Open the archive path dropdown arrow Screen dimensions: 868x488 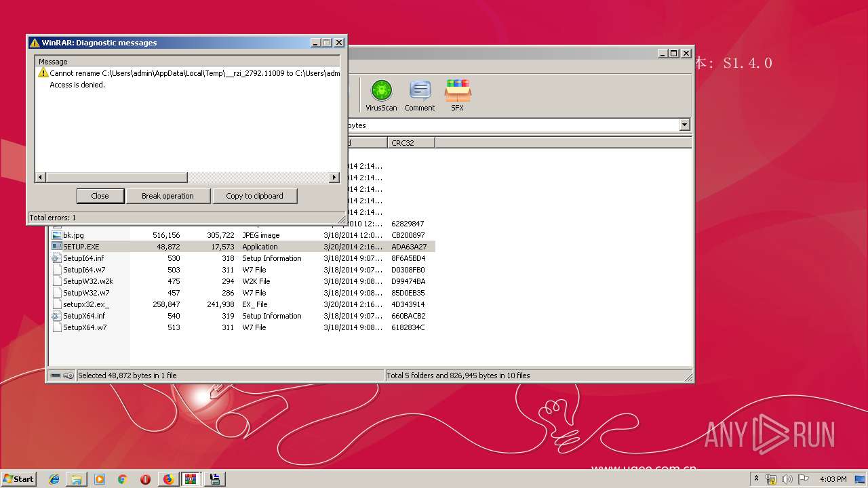(x=684, y=125)
